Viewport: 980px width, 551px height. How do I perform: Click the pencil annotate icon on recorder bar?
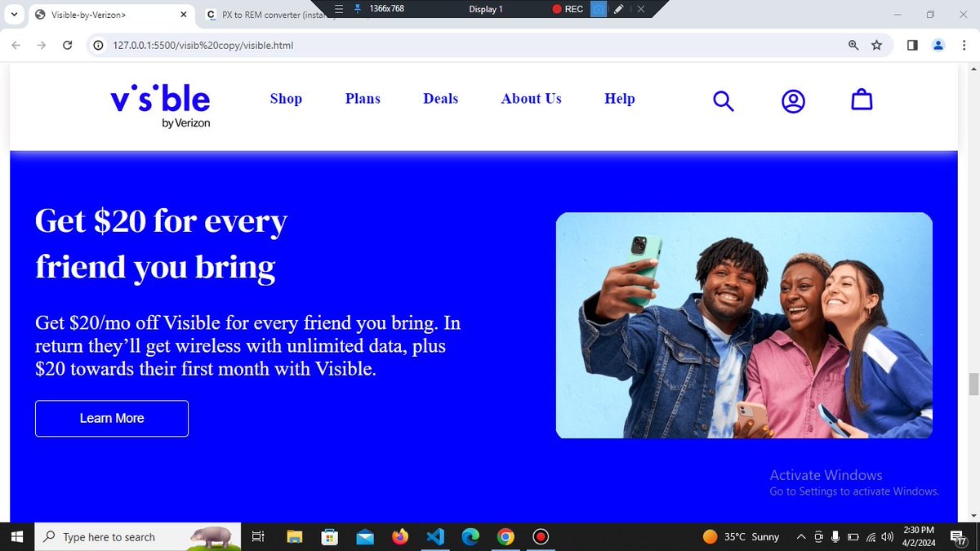[619, 9]
